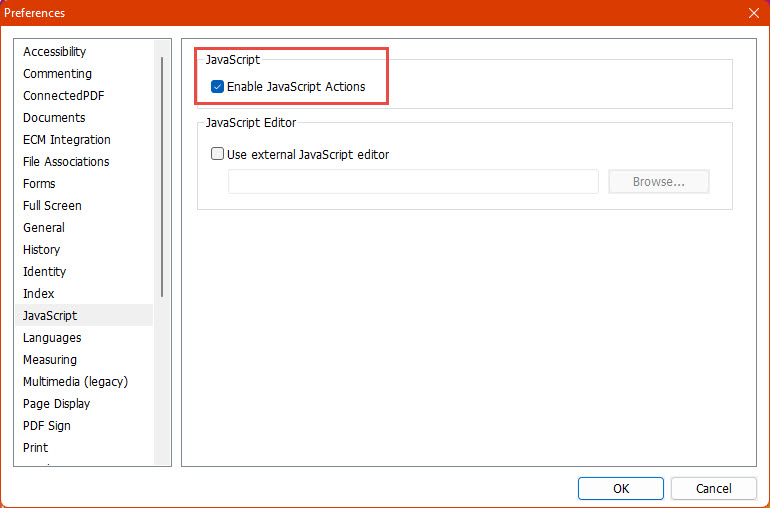Select ECM Integration category

[x=67, y=140]
